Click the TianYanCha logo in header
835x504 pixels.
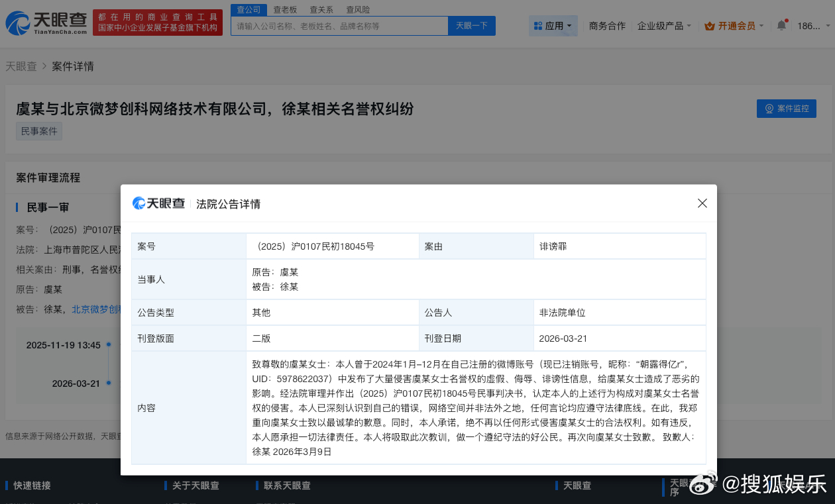tap(46, 23)
